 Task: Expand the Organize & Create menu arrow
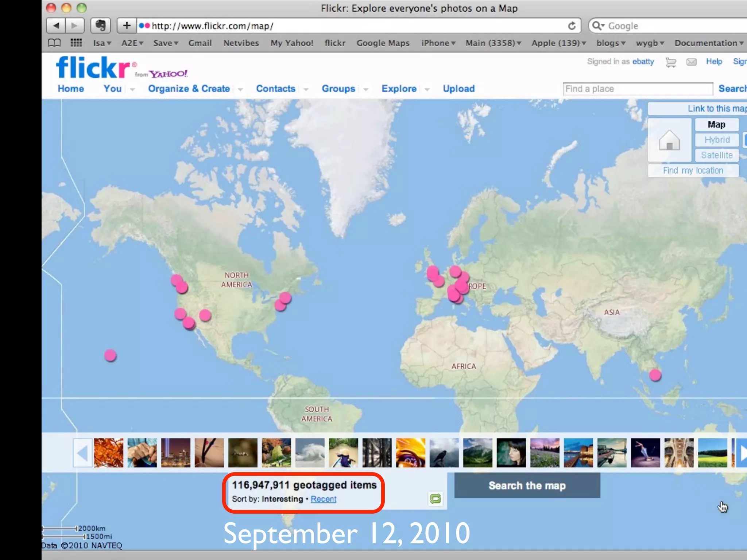[x=240, y=89]
